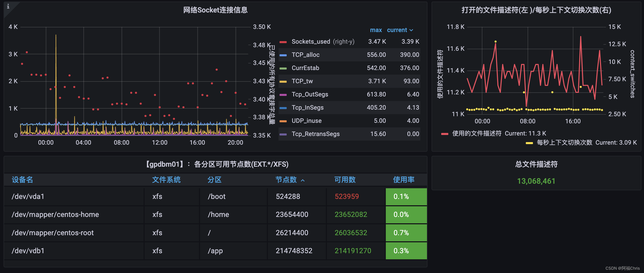Click the 3.71 K max value for TCP_tw
The width and height of the screenshot is (644, 273).
377,81
